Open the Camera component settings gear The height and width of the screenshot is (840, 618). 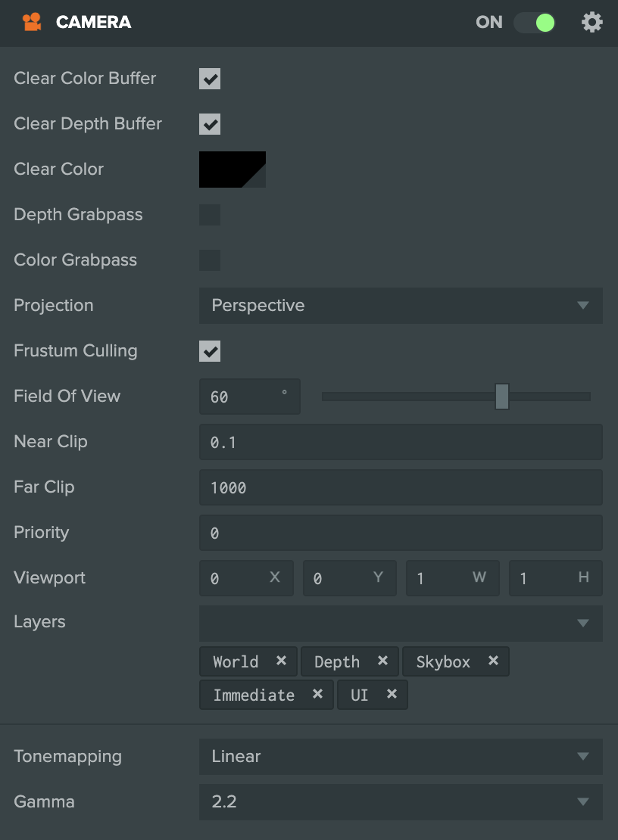pyautogui.click(x=591, y=23)
